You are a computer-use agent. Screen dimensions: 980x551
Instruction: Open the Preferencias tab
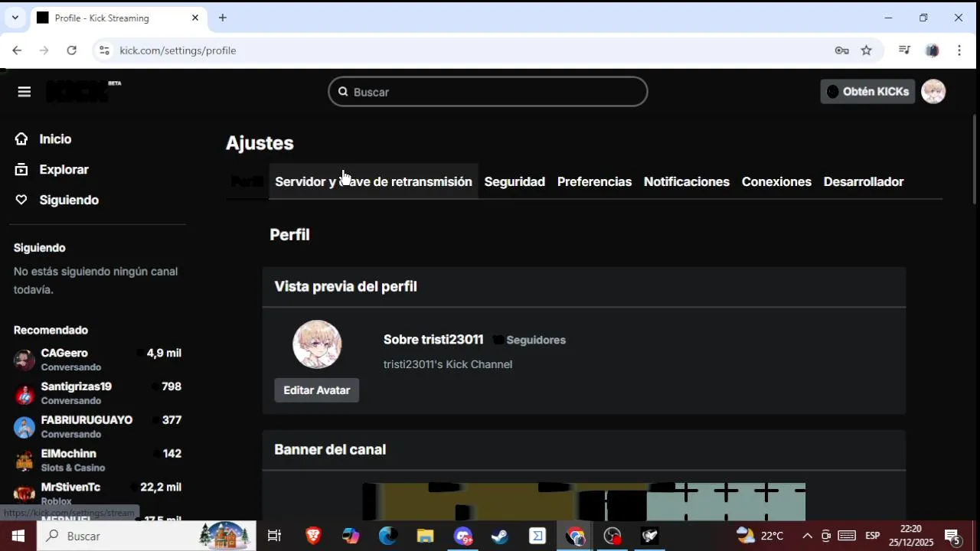tap(594, 182)
